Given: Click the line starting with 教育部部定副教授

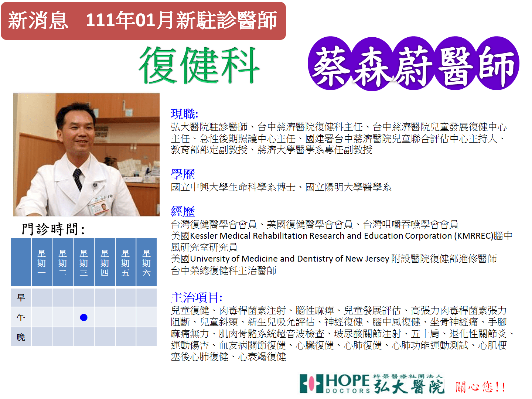Looking at the screenshot, I should [272, 150].
